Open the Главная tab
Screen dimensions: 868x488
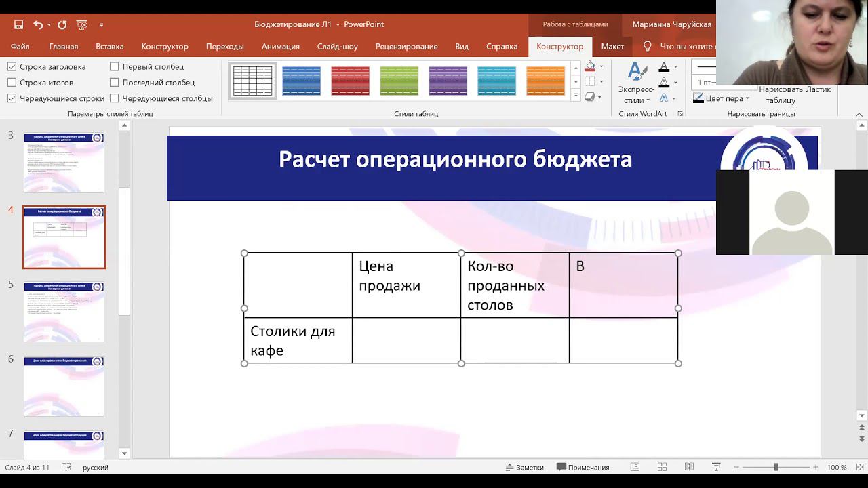[64, 47]
